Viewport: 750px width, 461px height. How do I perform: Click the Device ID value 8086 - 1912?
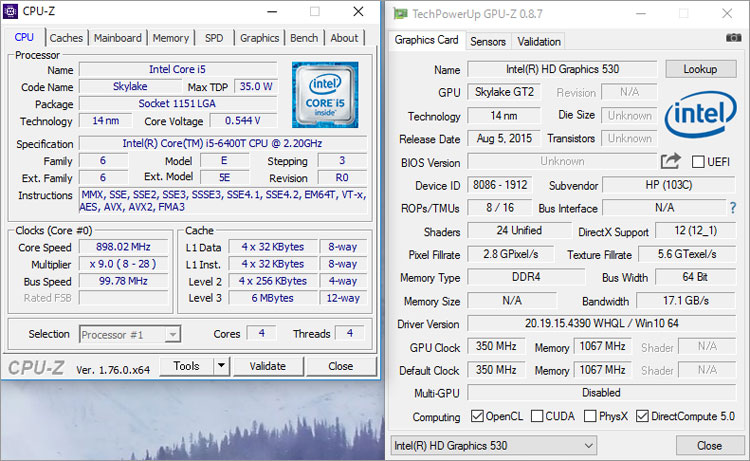coord(500,185)
